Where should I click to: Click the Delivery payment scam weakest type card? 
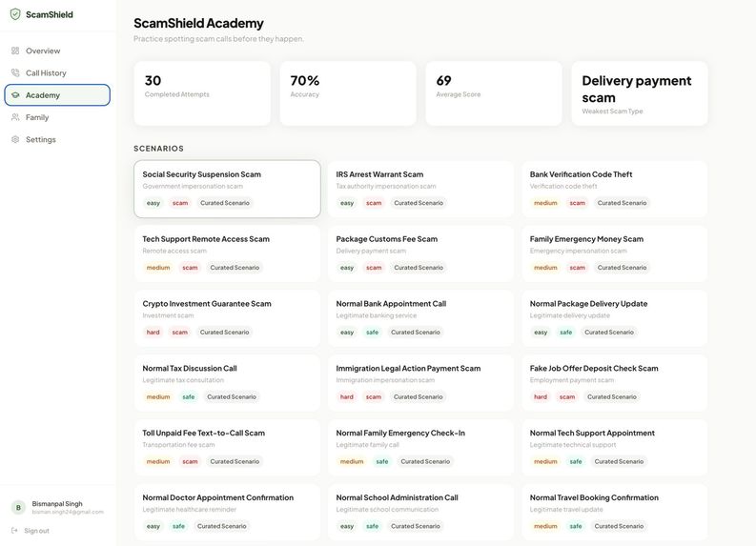pos(640,93)
